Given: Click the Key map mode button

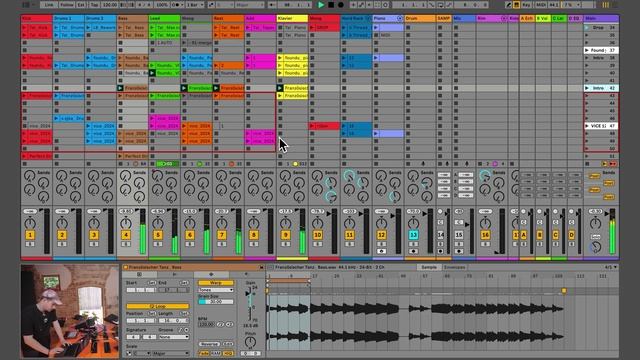Looking at the screenshot, I should coord(527,5).
